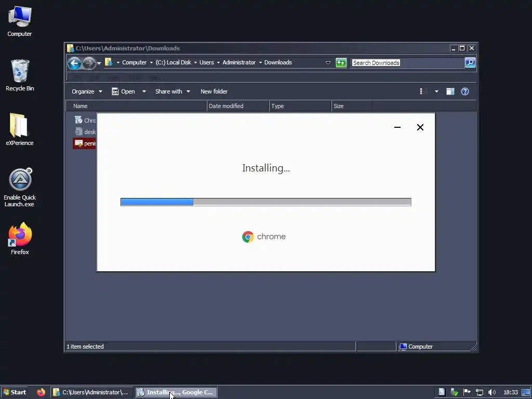The width and height of the screenshot is (532, 399).
Task: Click the Change your view icon
Action: [424, 91]
